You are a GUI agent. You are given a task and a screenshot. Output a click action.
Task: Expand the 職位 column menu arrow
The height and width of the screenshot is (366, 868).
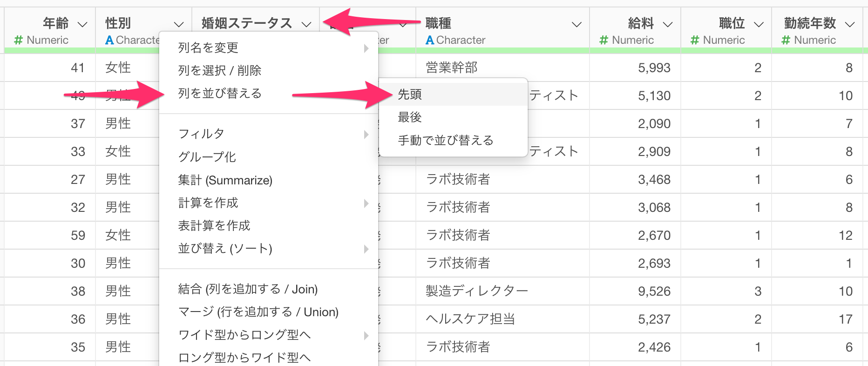[x=759, y=24]
